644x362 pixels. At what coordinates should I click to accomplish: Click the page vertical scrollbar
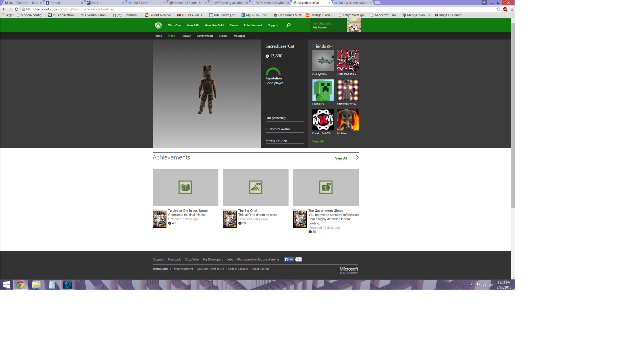coord(513,116)
